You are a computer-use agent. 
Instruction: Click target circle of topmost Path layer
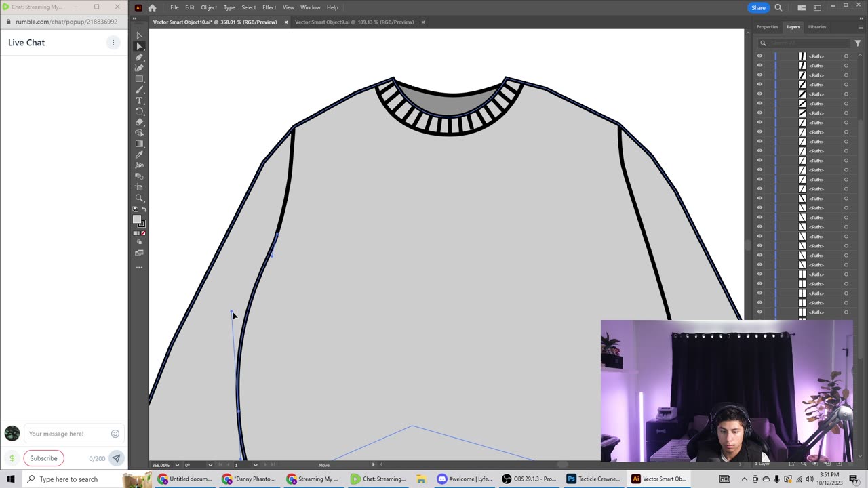click(846, 56)
